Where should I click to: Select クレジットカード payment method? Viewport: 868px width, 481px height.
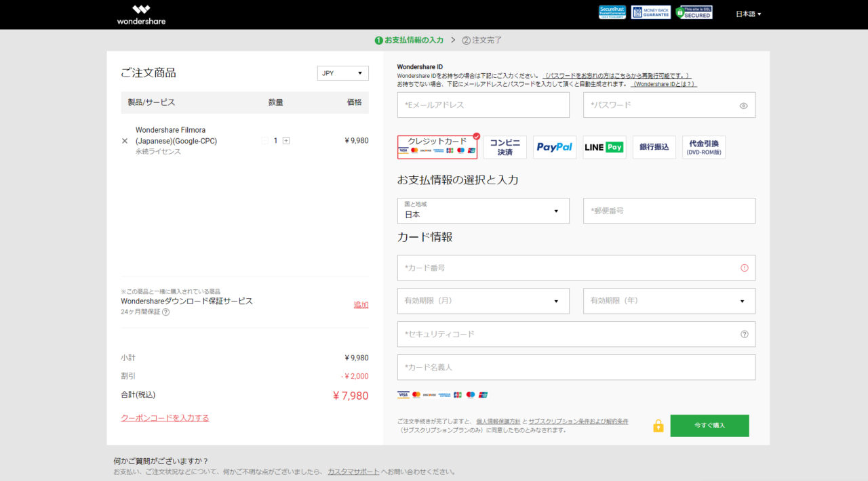(x=437, y=147)
